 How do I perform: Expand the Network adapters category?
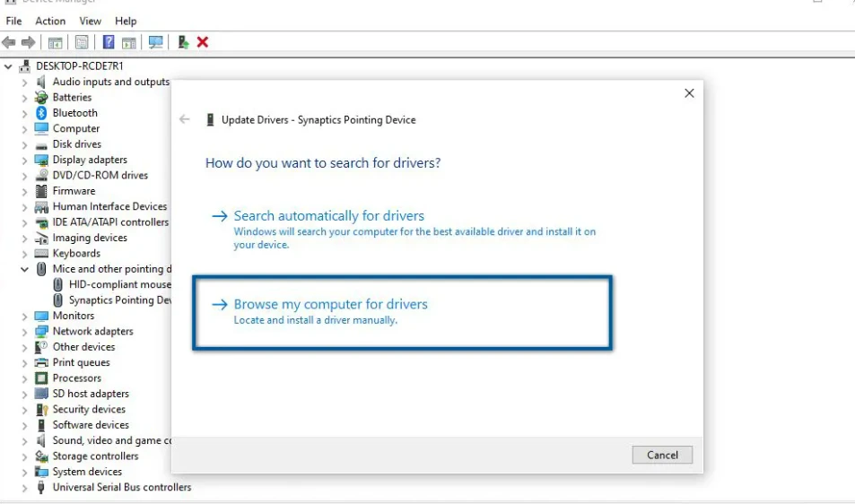(x=24, y=332)
